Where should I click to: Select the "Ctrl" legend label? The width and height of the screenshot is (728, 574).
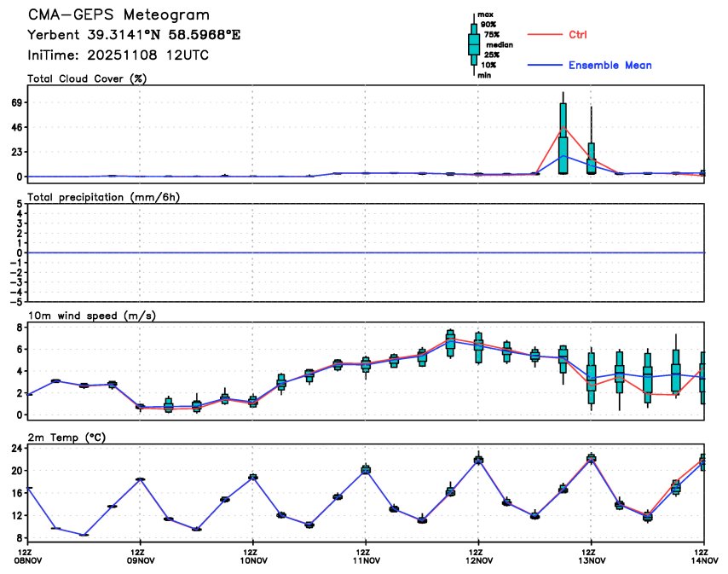tap(577, 35)
